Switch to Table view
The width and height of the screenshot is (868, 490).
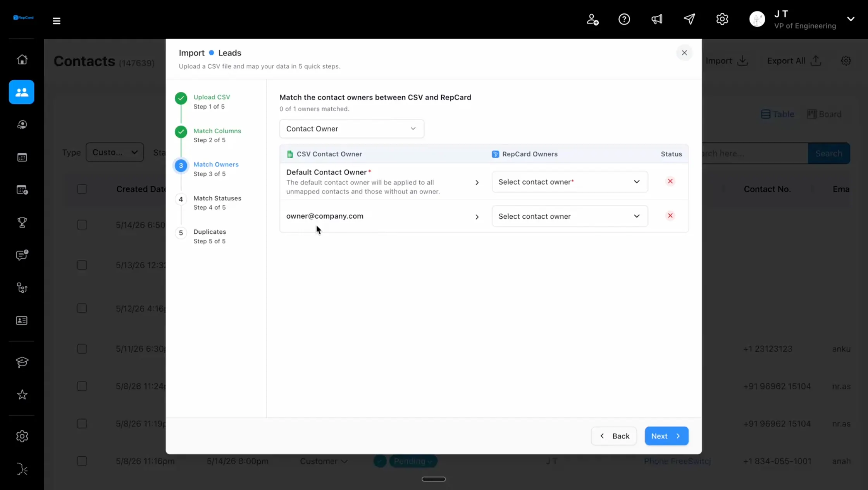pos(777,114)
